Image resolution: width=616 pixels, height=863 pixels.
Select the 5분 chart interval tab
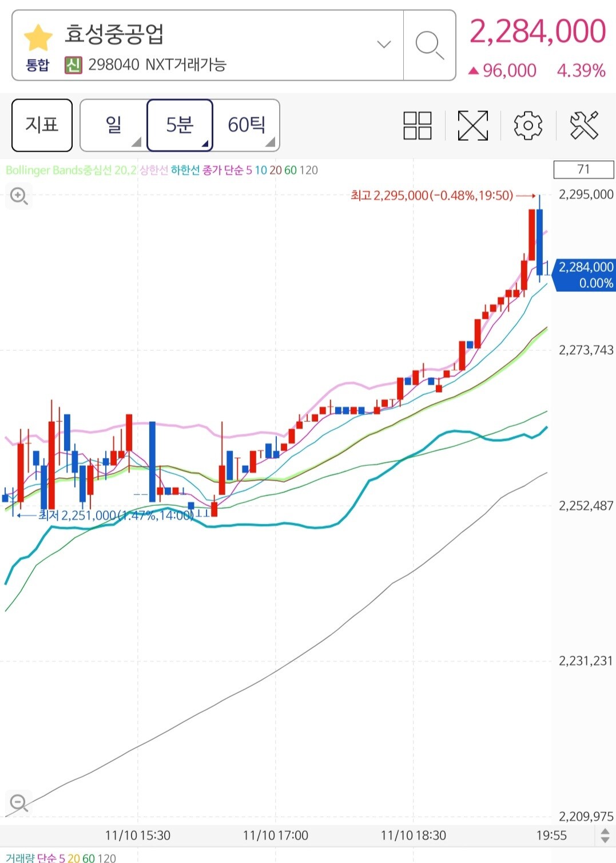(x=180, y=125)
